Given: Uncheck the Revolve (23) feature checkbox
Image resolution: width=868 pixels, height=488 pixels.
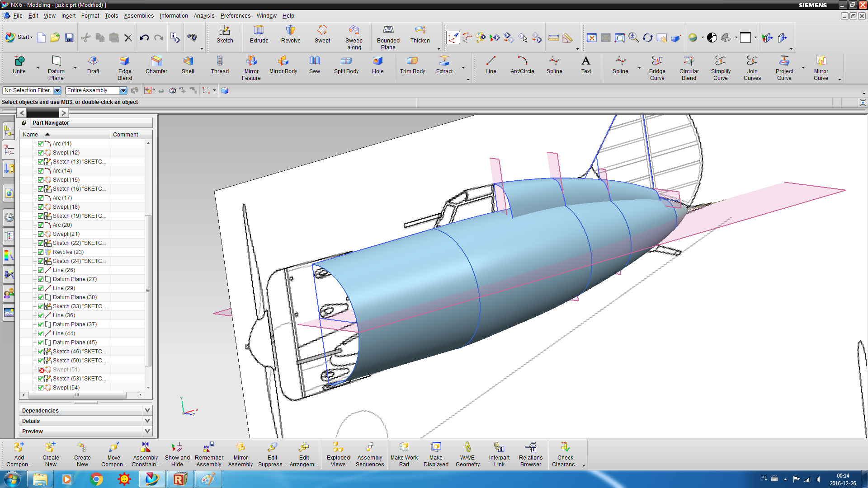Looking at the screenshot, I should [41, 252].
